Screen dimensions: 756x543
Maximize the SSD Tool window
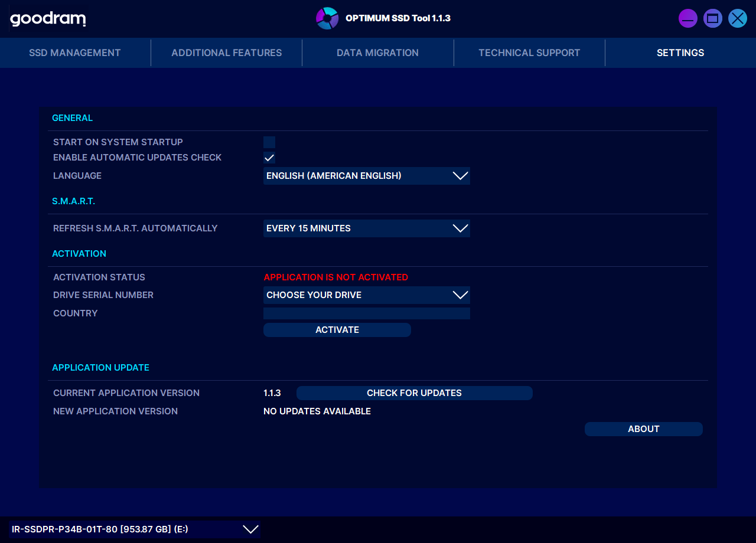(713, 18)
